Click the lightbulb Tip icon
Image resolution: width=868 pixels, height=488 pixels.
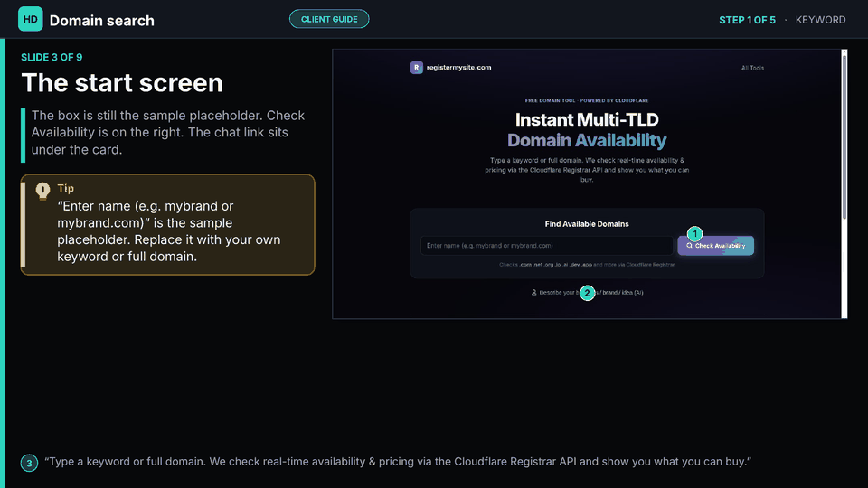42,191
